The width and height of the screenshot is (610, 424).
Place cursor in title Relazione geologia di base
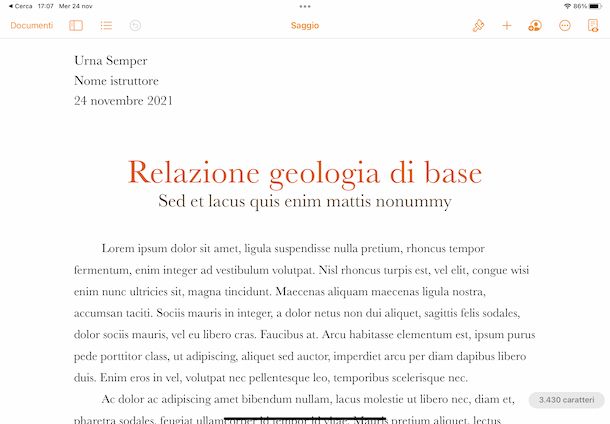305,173
